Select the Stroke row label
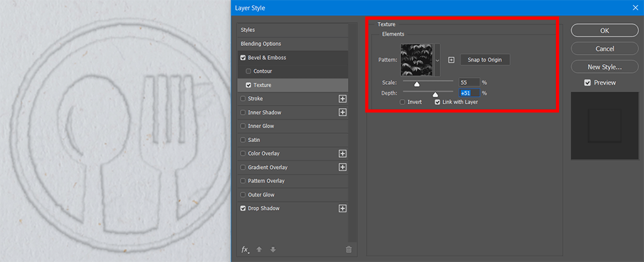The image size is (644, 262). (x=255, y=99)
